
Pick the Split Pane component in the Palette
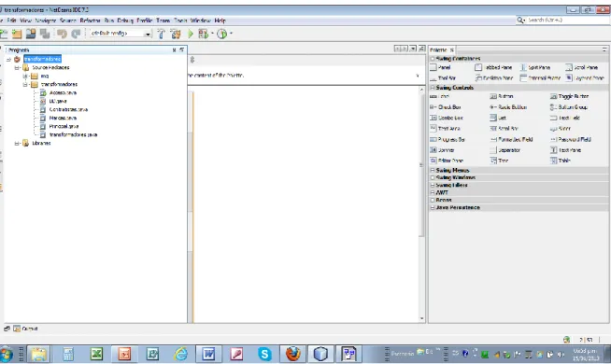point(535,67)
